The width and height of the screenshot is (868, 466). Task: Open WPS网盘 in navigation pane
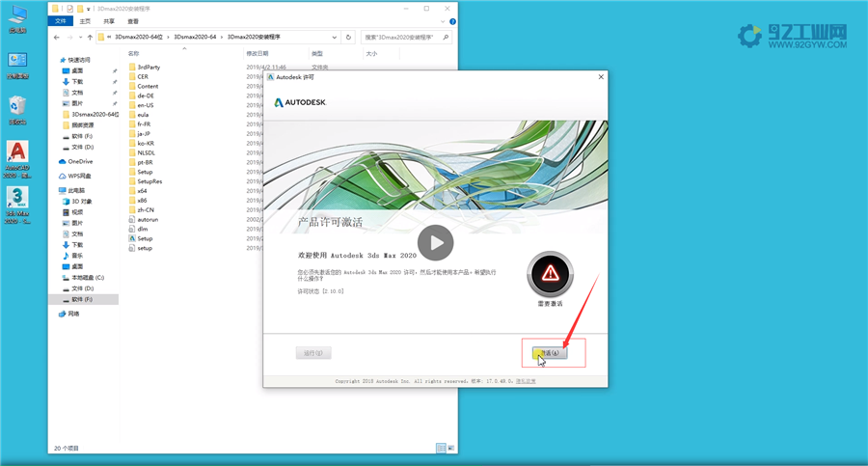tap(74, 177)
